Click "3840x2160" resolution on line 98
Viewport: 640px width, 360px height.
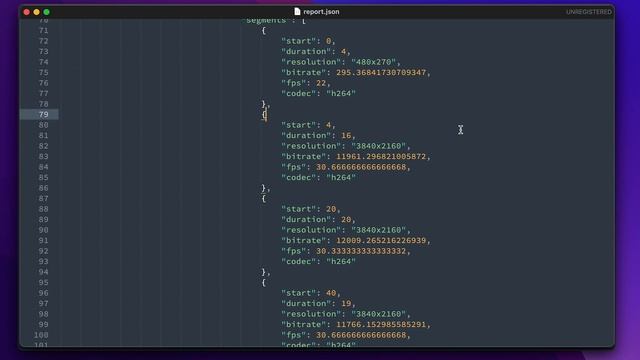pyautogui.click(x=378, y=314)
